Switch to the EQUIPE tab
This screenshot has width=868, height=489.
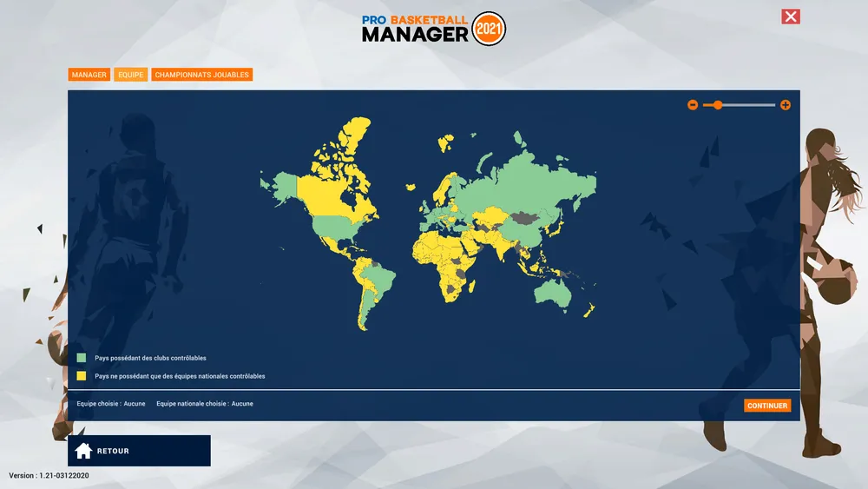pos(131,75)
